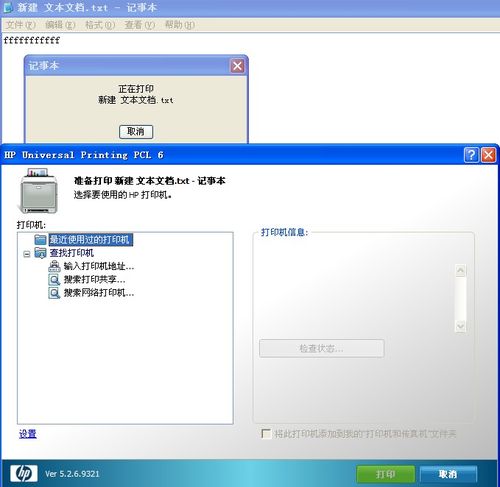Open the 查看 menu in Notepad
The height and width of the screenshot is (487, 500).
(x=140, y=25)
